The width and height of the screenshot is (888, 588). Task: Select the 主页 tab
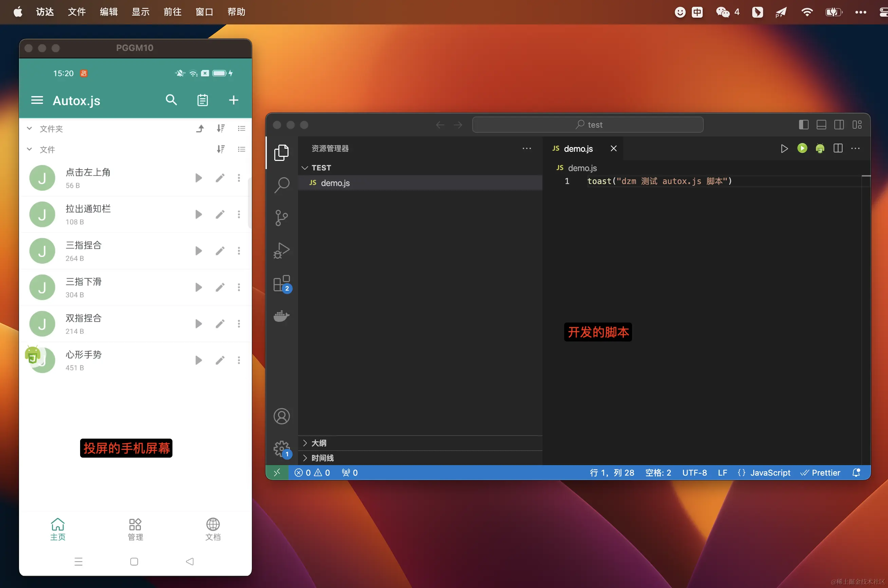click(58, 529)
